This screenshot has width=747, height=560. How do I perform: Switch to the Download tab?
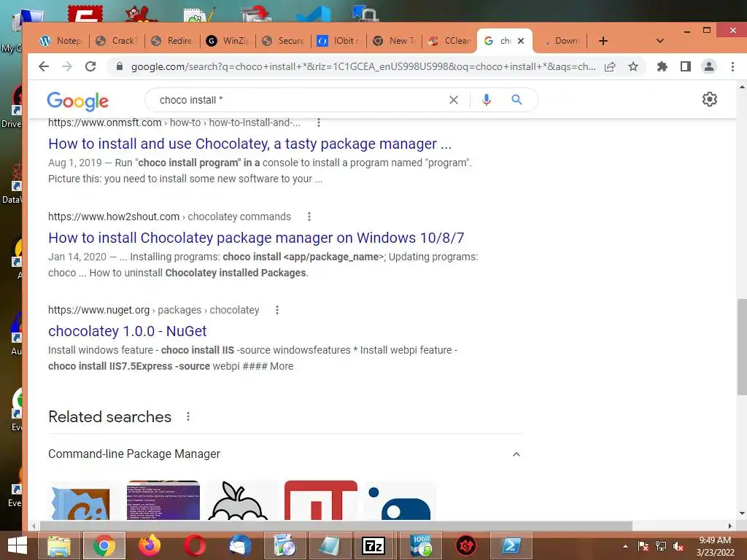pos(561,41)
